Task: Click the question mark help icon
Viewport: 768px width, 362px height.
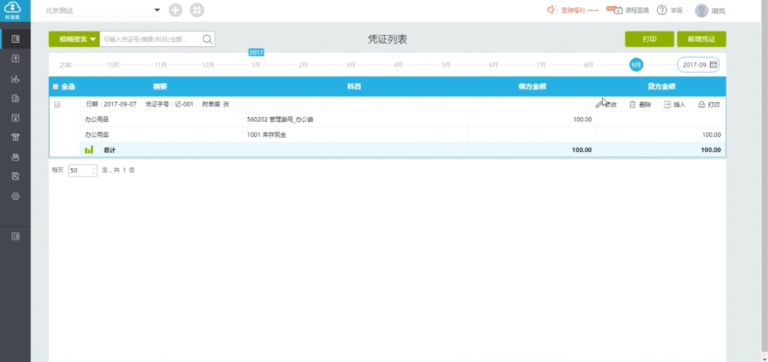Action: coord(662,10)
